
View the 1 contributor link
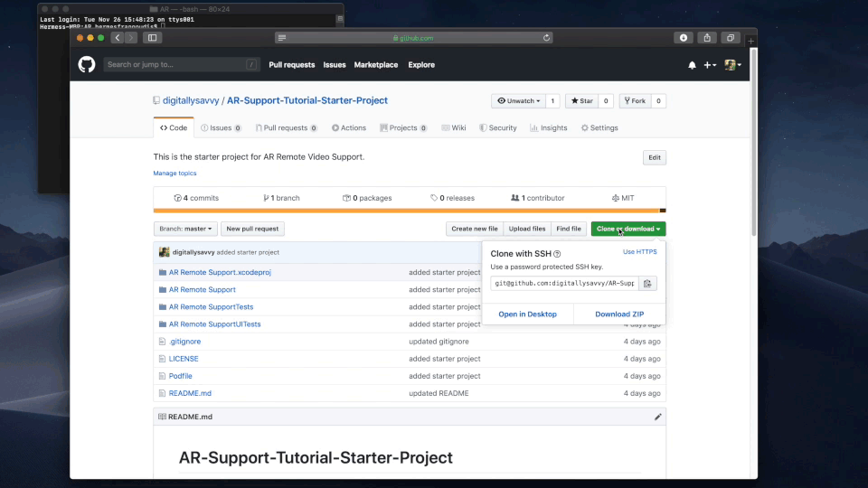(x=537, y=198)
